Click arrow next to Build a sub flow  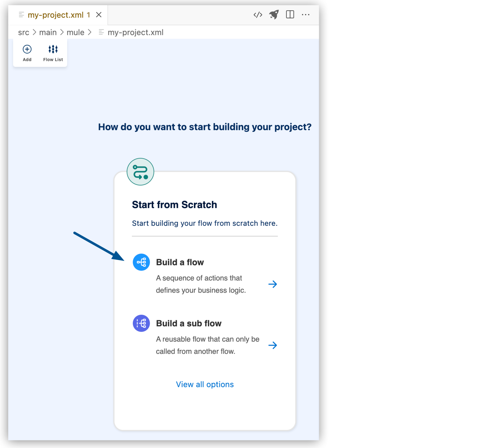click(x=272, y=345)
